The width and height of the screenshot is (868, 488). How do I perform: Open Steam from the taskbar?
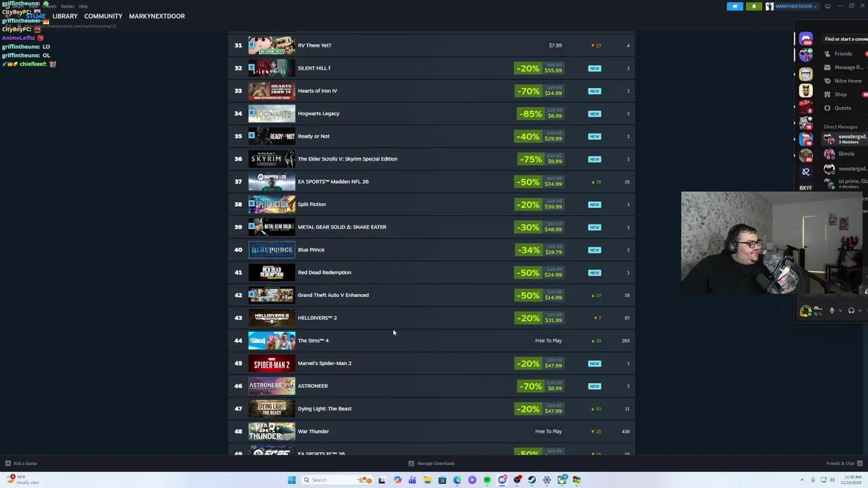532,480
